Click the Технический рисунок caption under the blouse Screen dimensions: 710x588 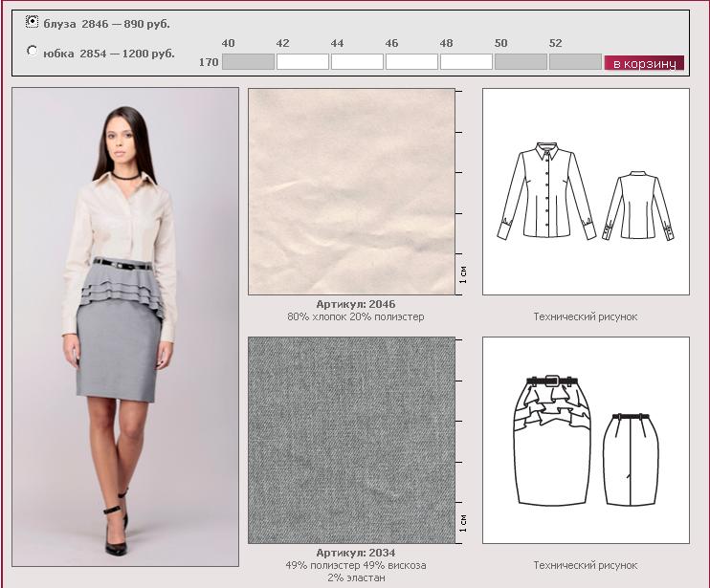585,316
